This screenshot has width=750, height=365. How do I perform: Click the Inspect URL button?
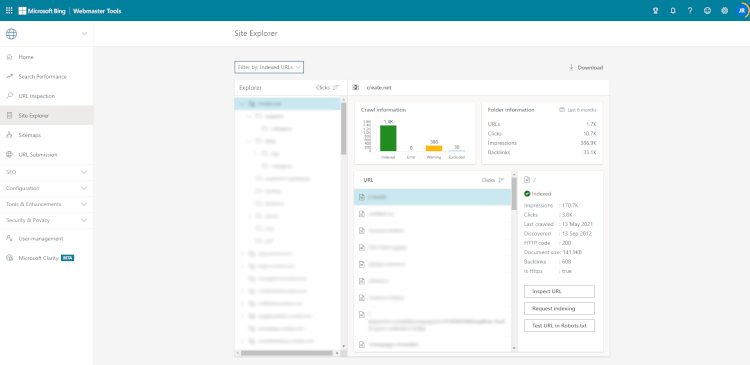pos(559,291)
